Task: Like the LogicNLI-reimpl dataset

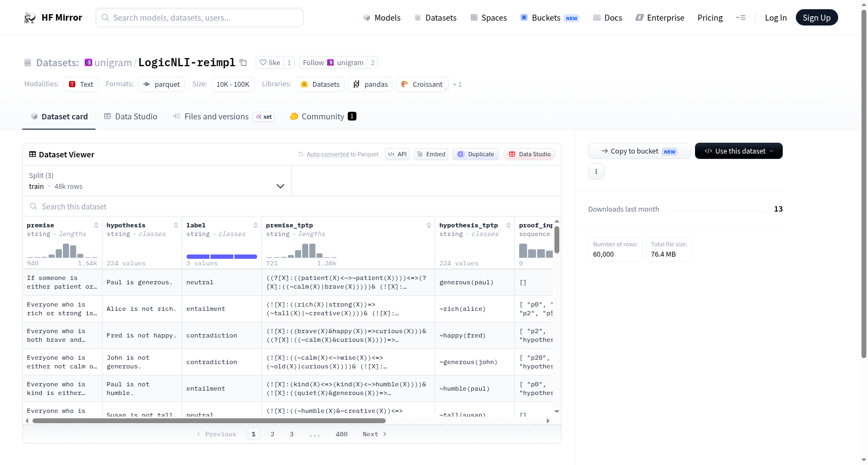Action: (270, 62)
